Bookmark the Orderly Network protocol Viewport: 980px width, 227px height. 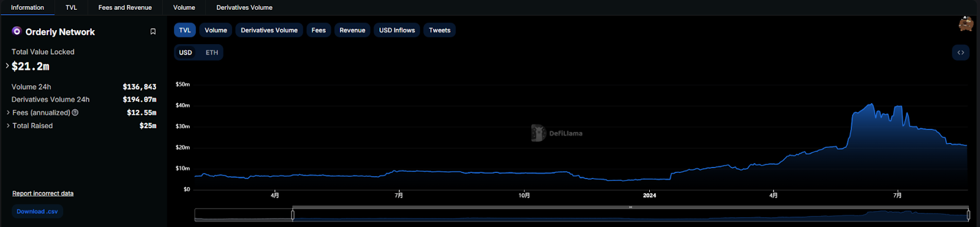[153, 32]
